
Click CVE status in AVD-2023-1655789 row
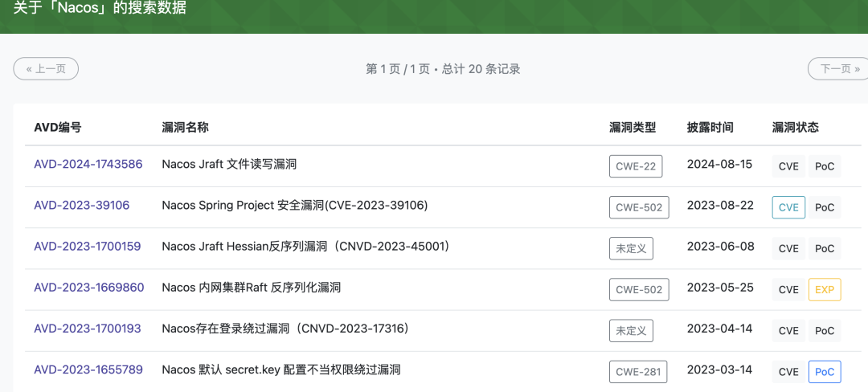pyautogui.click(x=788, y=372)
